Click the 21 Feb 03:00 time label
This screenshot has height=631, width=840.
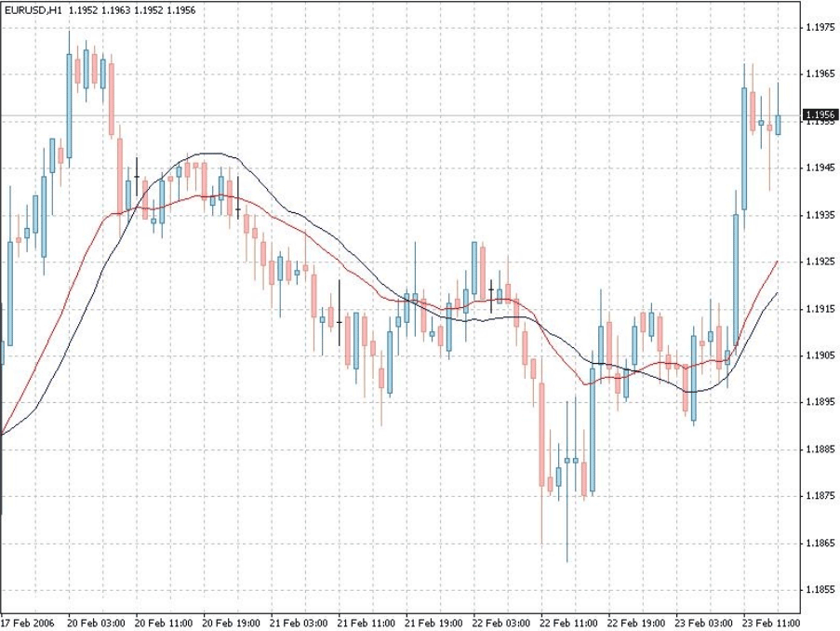[x=299, y=623]
